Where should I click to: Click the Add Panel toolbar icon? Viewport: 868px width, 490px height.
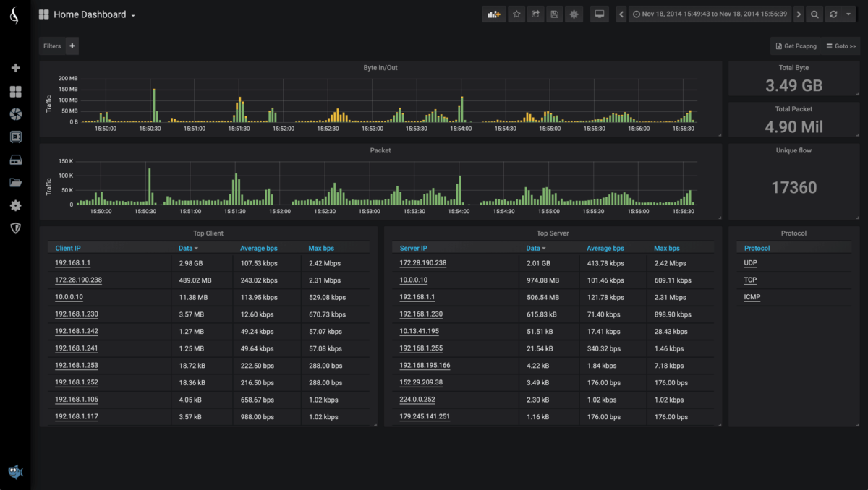click(494, 14)
